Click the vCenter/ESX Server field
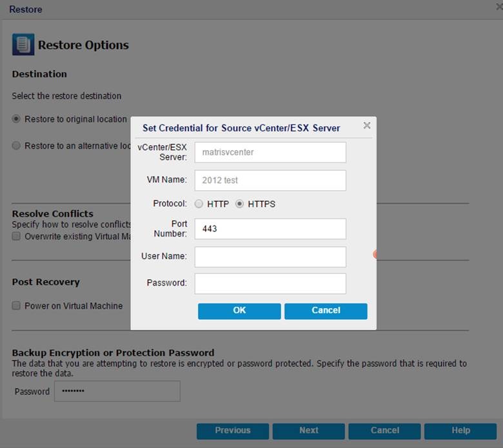 click(270, 152)
